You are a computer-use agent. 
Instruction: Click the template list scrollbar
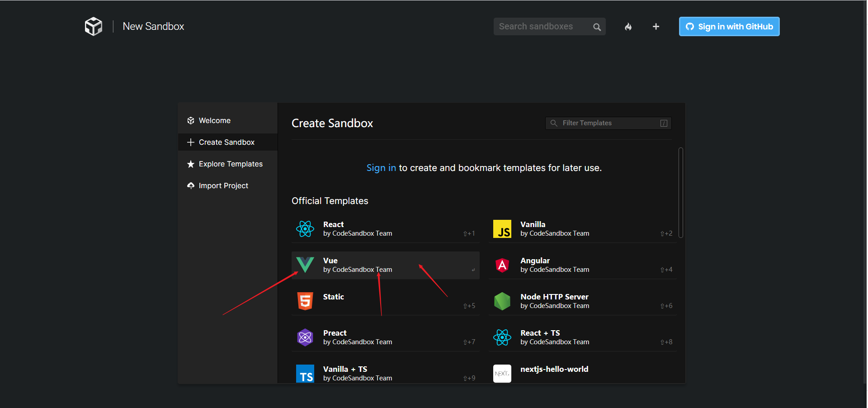coord(681,193)
